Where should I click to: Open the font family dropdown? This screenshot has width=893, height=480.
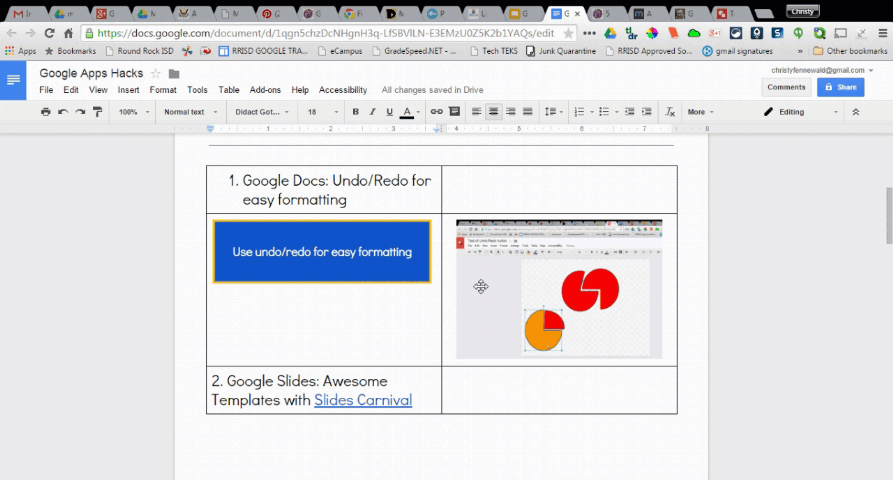tap(262, 112)
